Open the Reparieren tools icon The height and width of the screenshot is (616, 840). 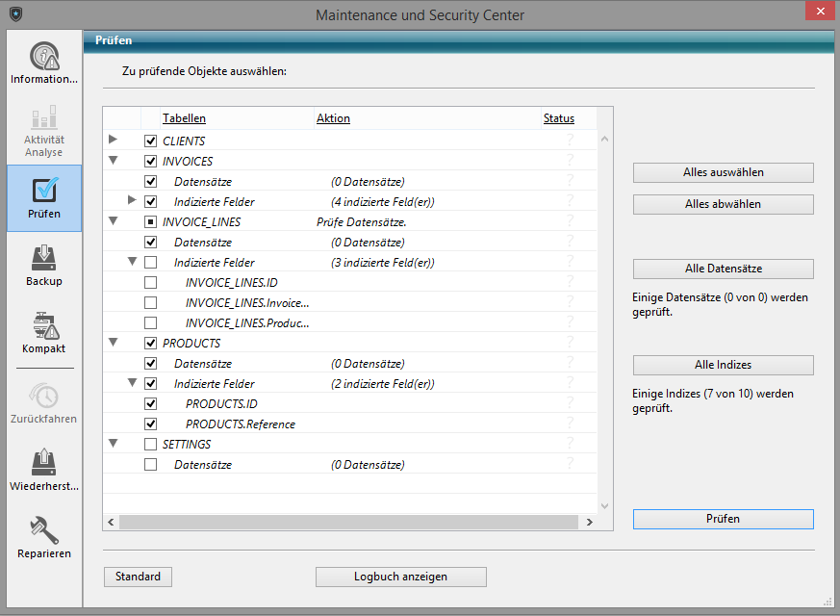pos(44,531)
